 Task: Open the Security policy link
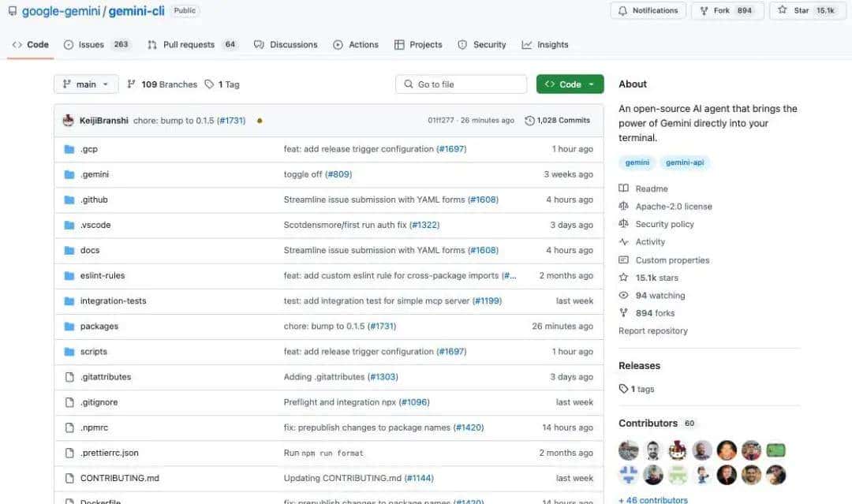664,224
